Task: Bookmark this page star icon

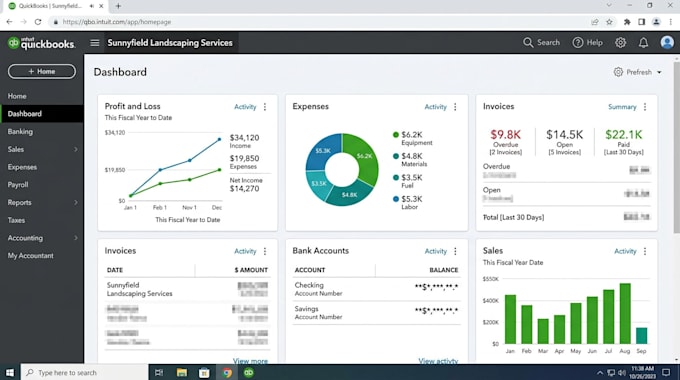Action: pos(609,22)
